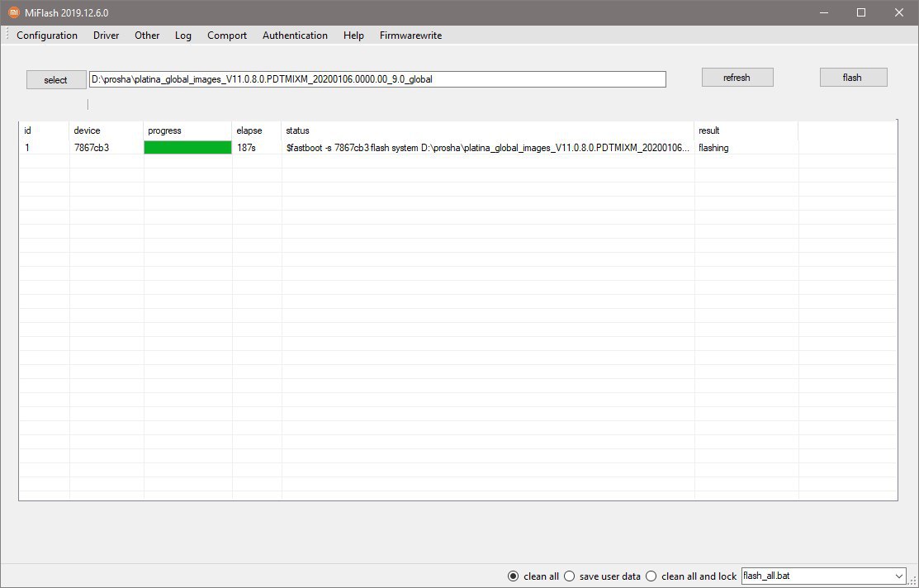Select device cell 7867cb3

pyautogui.click(x=106, y=148)
